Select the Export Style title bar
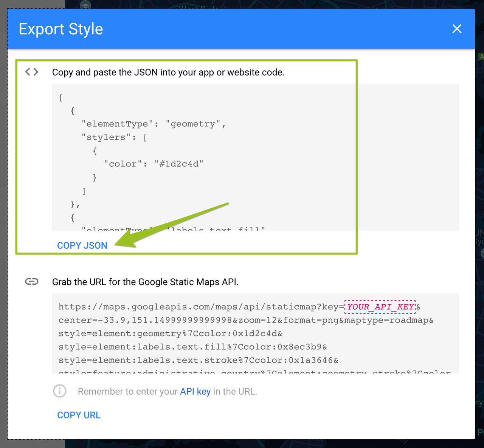 [60, 29]
